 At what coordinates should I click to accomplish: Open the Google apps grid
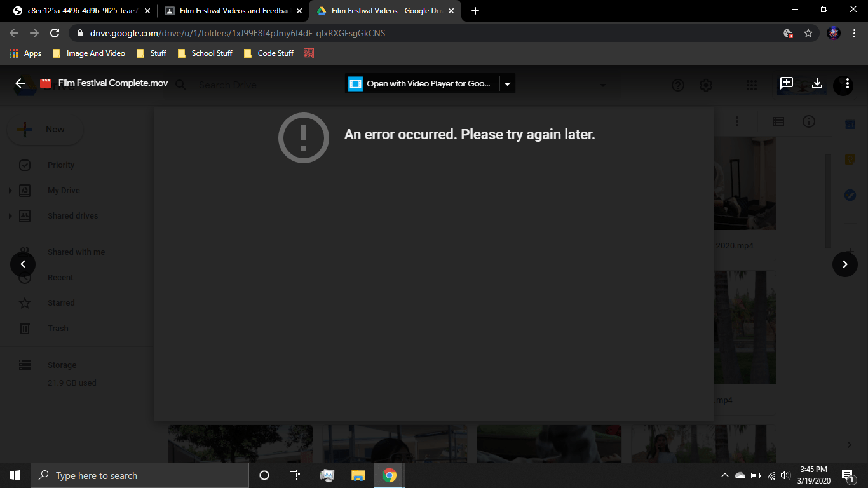pyautogui.click(x=752, y=85)
